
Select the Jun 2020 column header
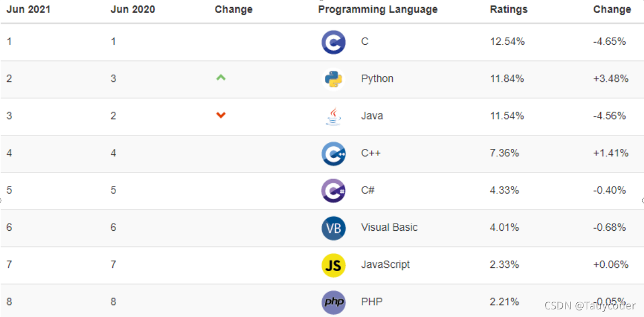click(x=133, y=9)
